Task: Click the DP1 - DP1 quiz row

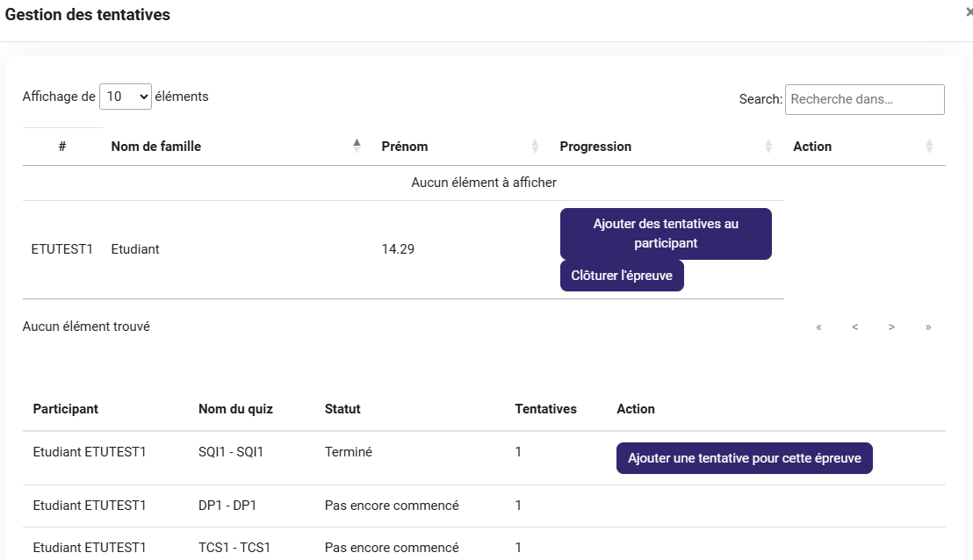Action: [227, 506]
